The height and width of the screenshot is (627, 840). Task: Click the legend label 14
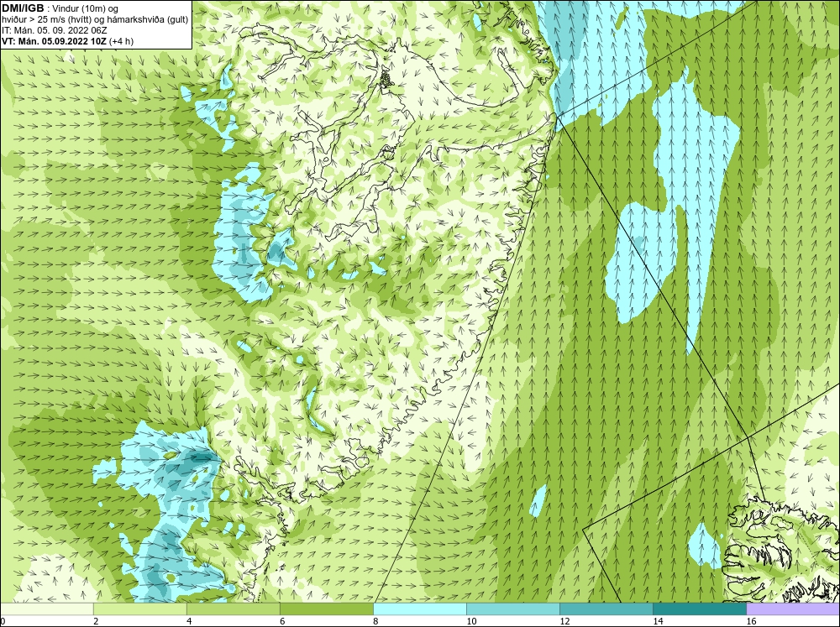tap(658, 621)
